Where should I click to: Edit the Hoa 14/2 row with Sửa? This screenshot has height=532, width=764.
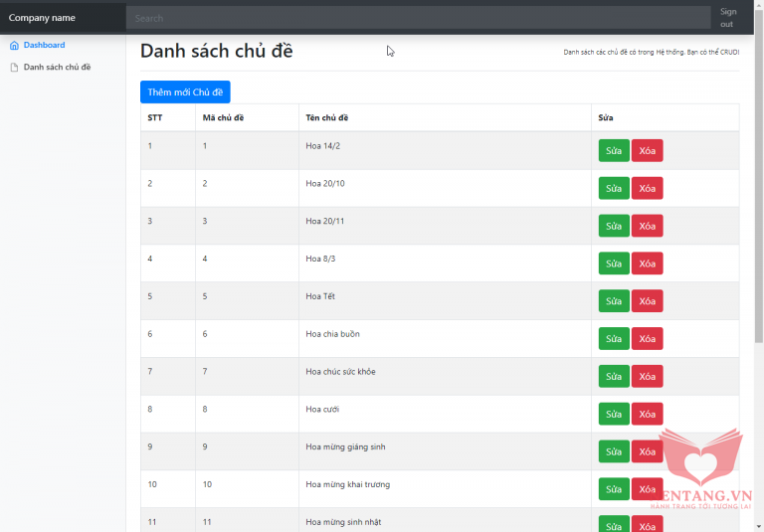pos(613,150)
